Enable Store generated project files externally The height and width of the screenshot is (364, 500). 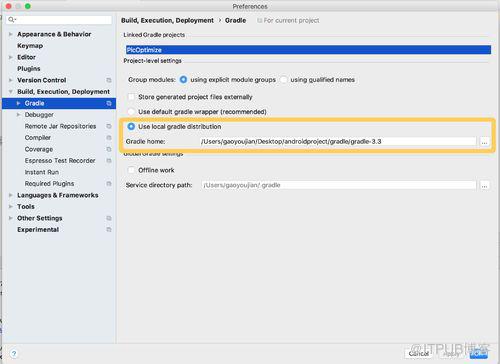[x=131, y=97]
